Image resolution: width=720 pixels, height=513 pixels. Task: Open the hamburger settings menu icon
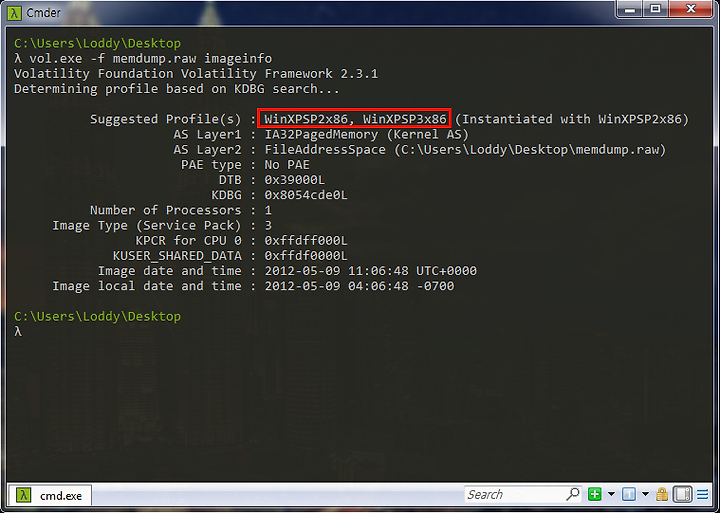coord(703,495)
